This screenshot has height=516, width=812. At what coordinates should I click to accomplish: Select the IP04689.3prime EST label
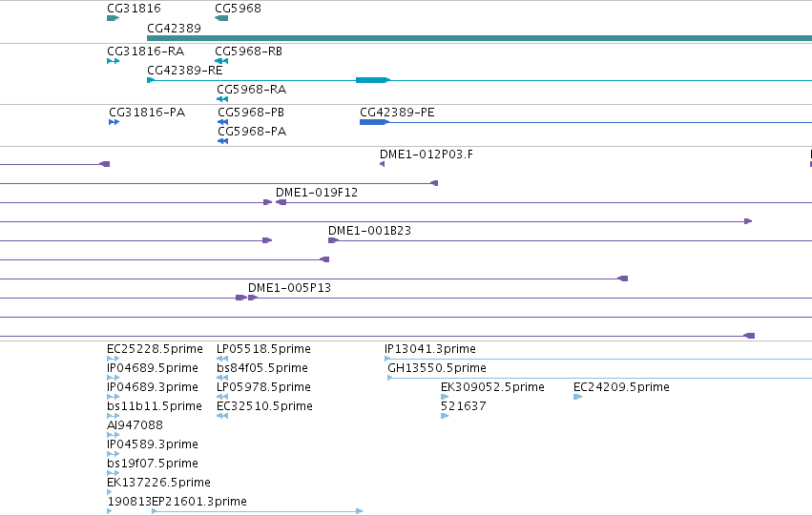tap(153, 386)
